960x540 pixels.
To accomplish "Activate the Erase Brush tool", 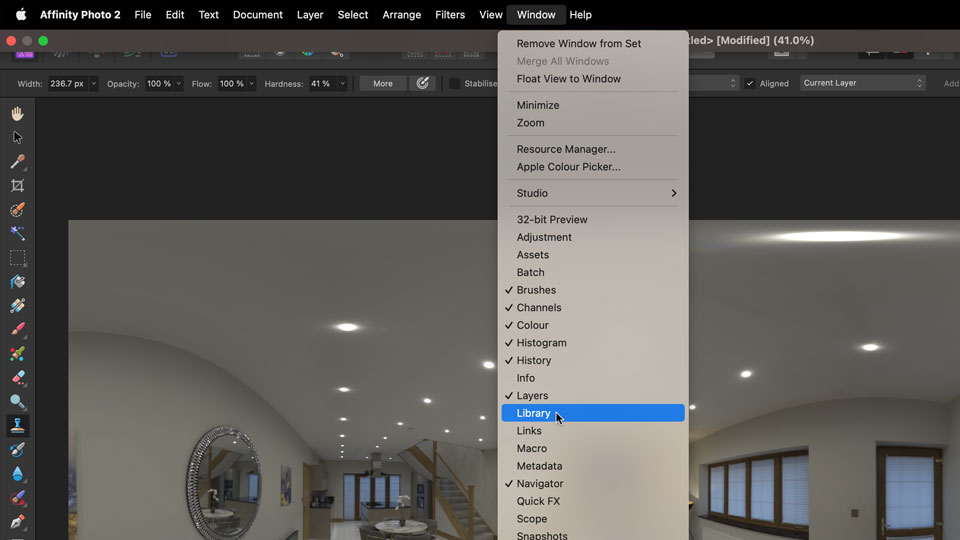I will (17, 378).
